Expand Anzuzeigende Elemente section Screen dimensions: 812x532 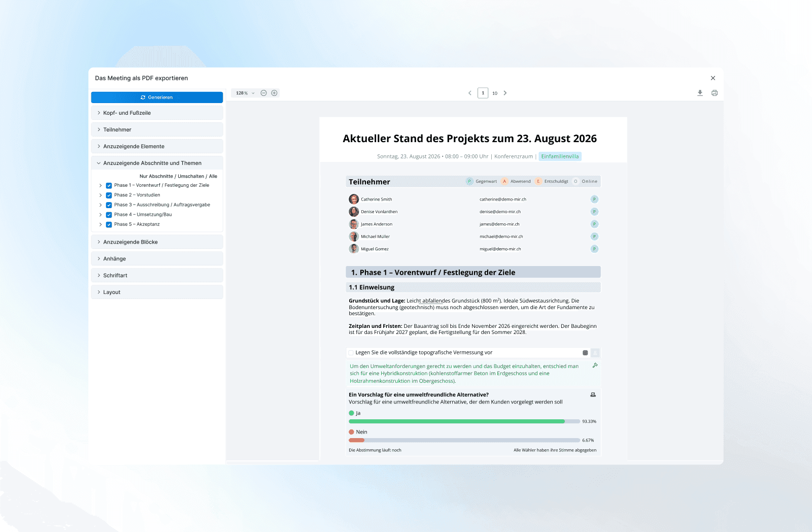[157, 146]
